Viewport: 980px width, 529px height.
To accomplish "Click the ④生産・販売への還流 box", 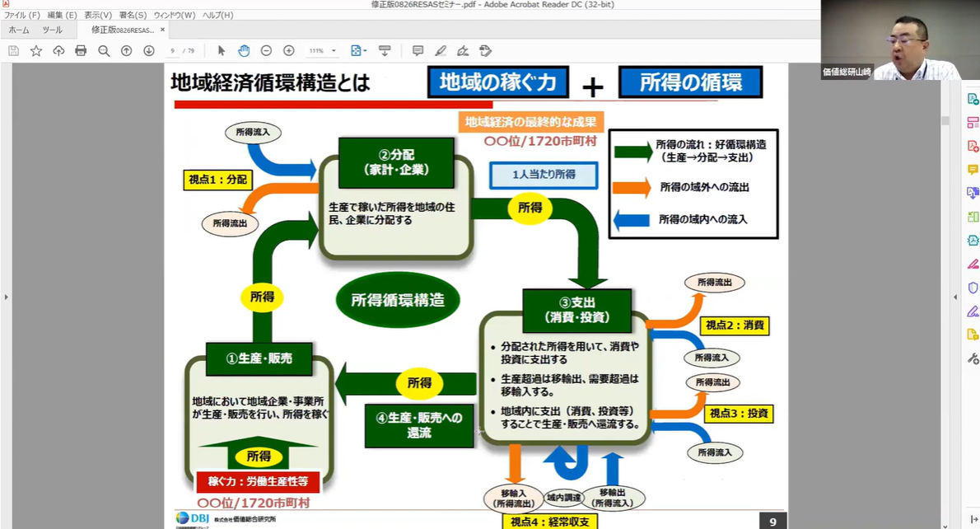I will click(x=418, y=425).
